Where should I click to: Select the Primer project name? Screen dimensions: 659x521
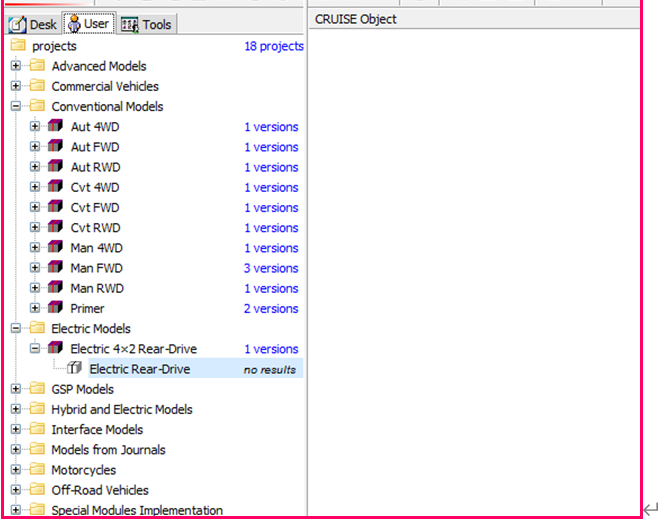click(x=87, y=308)
